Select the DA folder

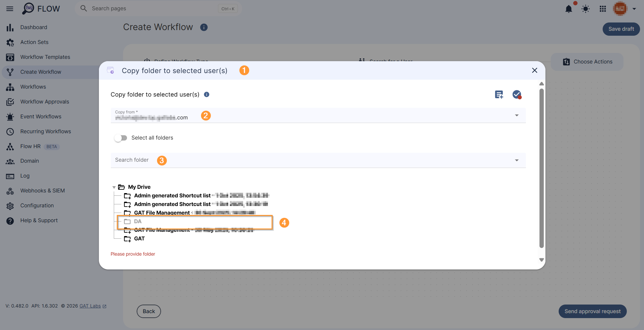(138, 222)
